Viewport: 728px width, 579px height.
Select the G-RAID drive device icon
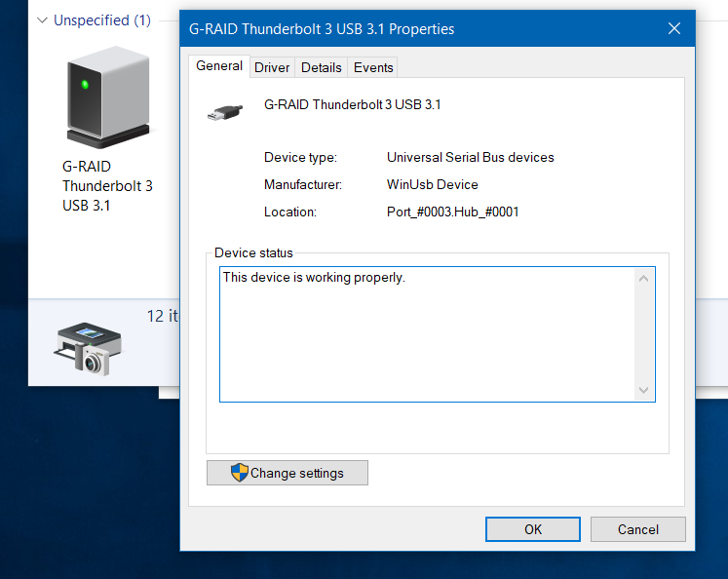pyautogui.click(x=108, y=97)
